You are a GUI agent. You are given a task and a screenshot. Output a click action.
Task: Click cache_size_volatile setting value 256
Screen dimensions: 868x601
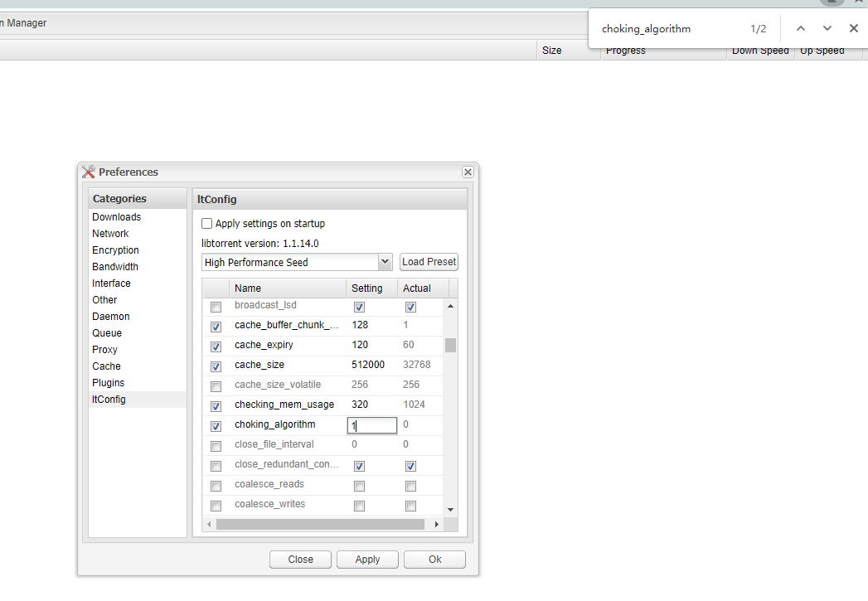[360, 385]
